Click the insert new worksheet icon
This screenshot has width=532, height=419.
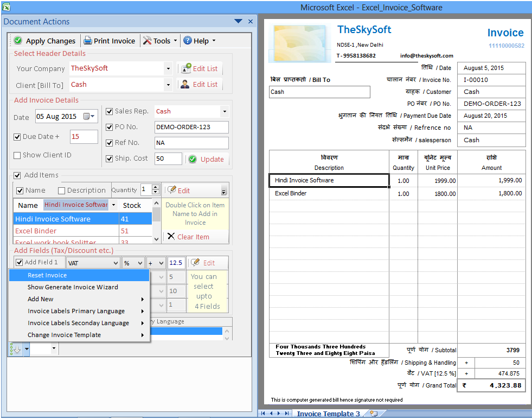pos(374,413)
